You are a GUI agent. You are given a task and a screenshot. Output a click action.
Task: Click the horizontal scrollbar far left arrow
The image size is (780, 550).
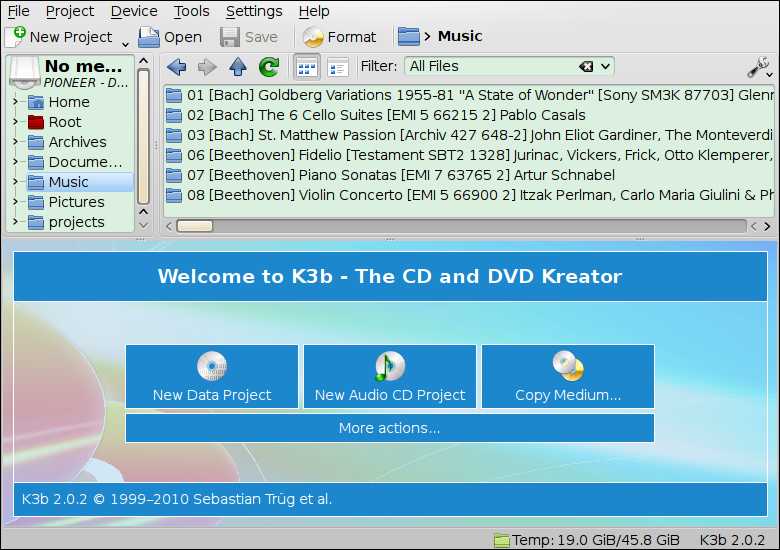pyautogui.click(x=169, y=226)
